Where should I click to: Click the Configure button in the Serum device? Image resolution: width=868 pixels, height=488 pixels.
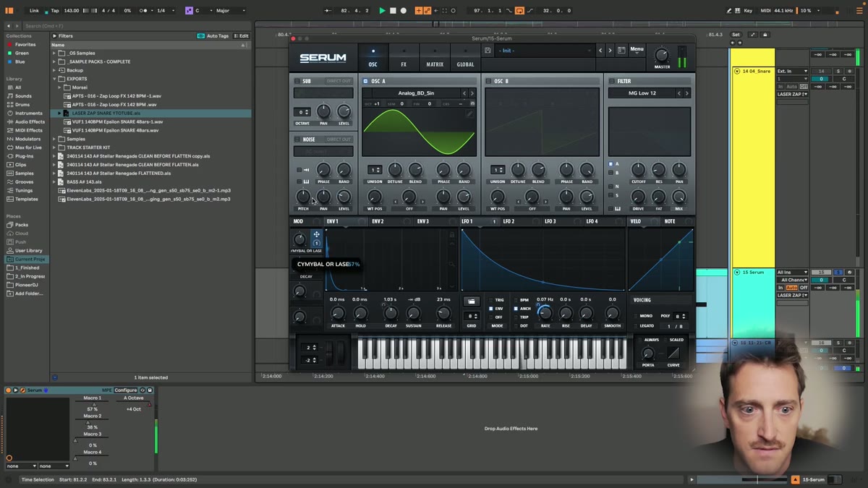coord(125,390)
